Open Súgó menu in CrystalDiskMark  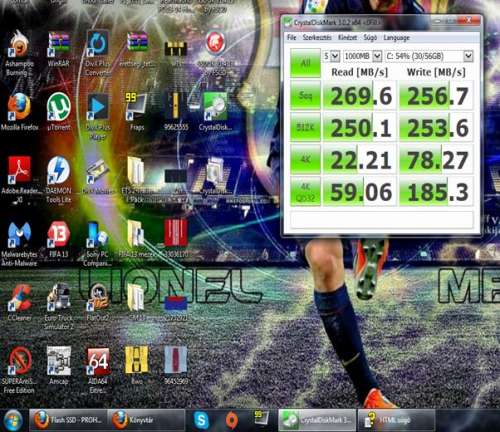[370, 38]
